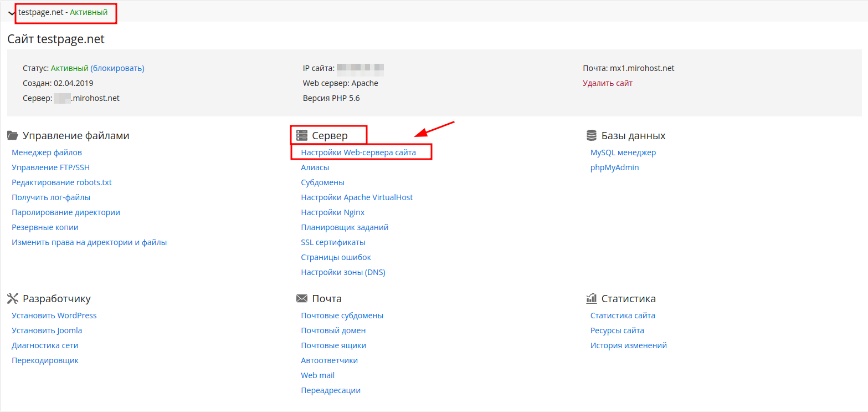This screenshot has height=412, width=868.
Task: Open Настройки зоны (DNS)
Action: point(343,272)
